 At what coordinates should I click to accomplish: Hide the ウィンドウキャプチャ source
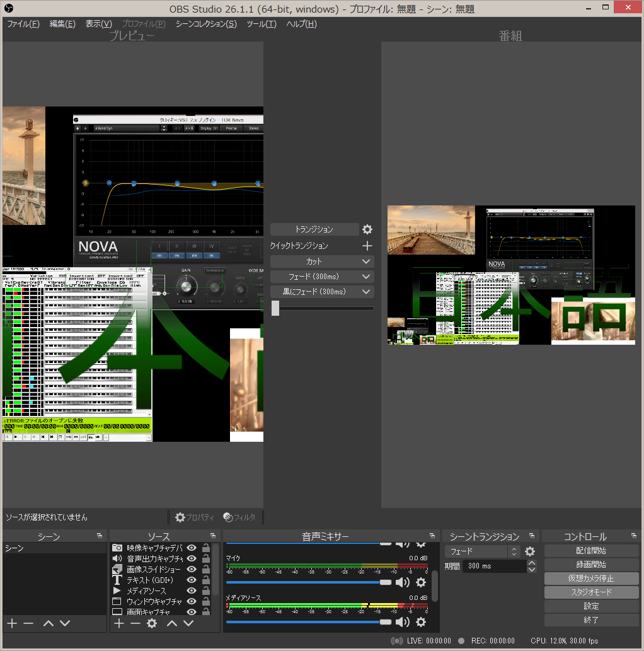click(192, 601)
